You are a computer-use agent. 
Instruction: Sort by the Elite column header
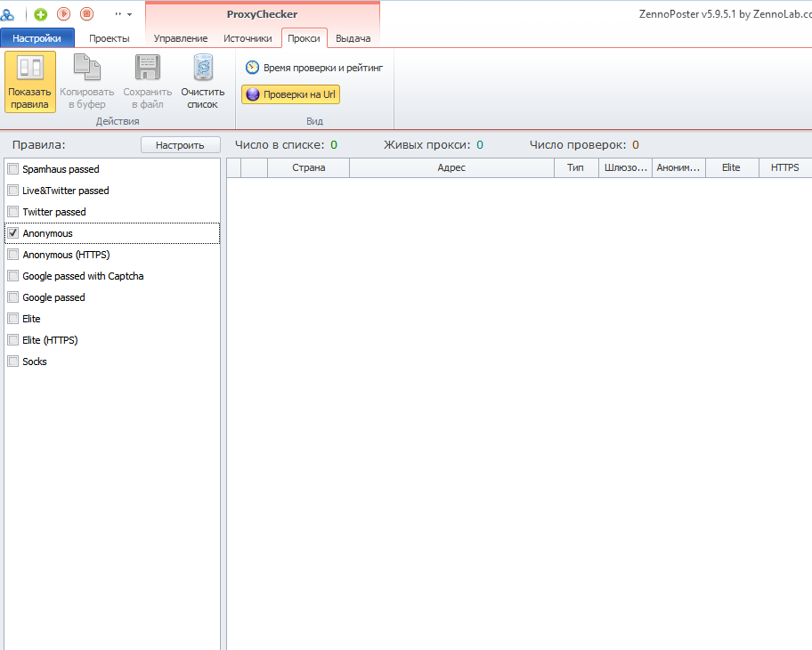pos(731,167)
